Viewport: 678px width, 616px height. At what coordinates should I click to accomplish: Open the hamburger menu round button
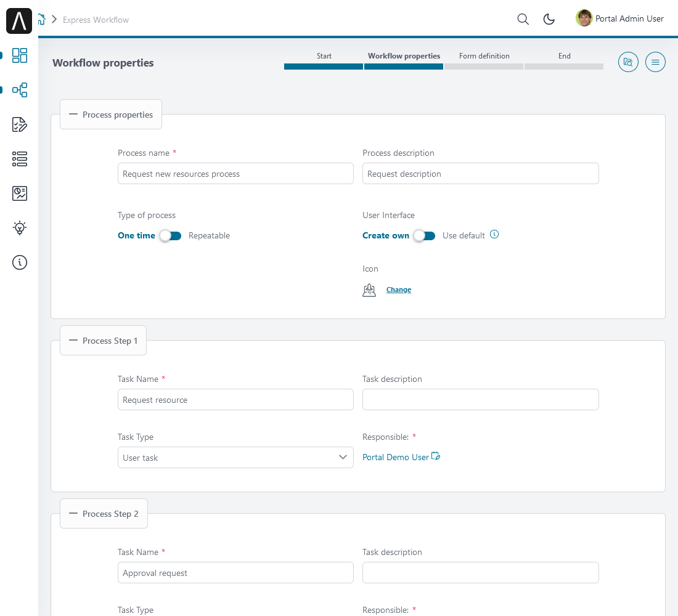pyautogui.click(x=655, y=62)
